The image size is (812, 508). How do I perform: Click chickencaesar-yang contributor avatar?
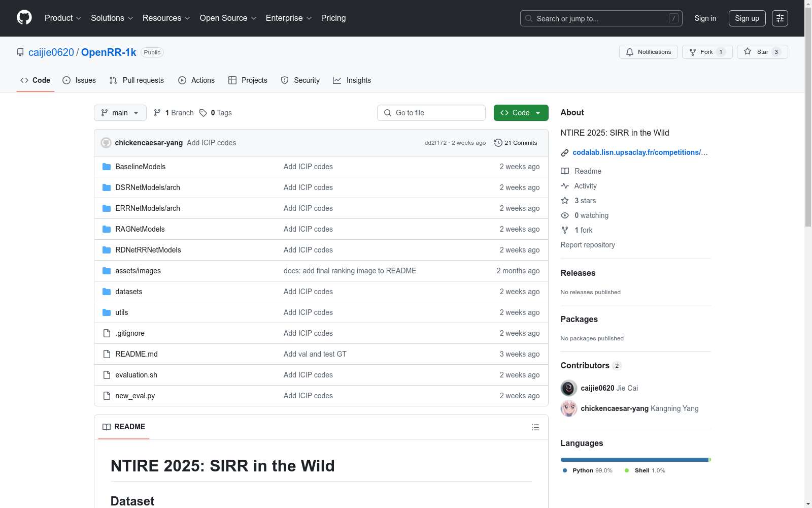(x=569, y=408)
